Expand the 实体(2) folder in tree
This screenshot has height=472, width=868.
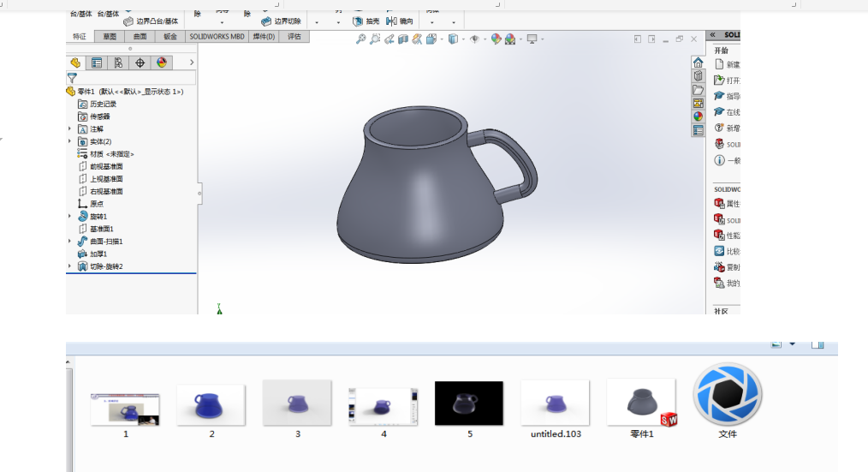pos(70,141)
